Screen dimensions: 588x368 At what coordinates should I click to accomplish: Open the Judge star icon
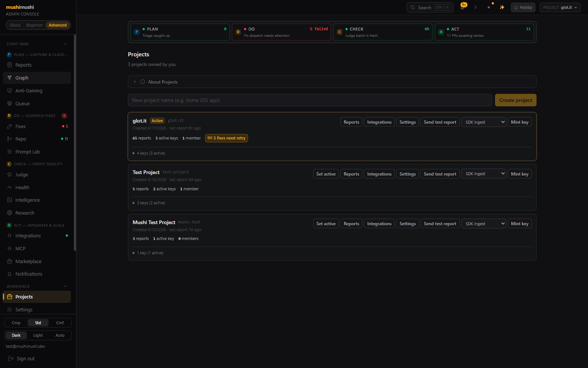click(x=10, y=174)
